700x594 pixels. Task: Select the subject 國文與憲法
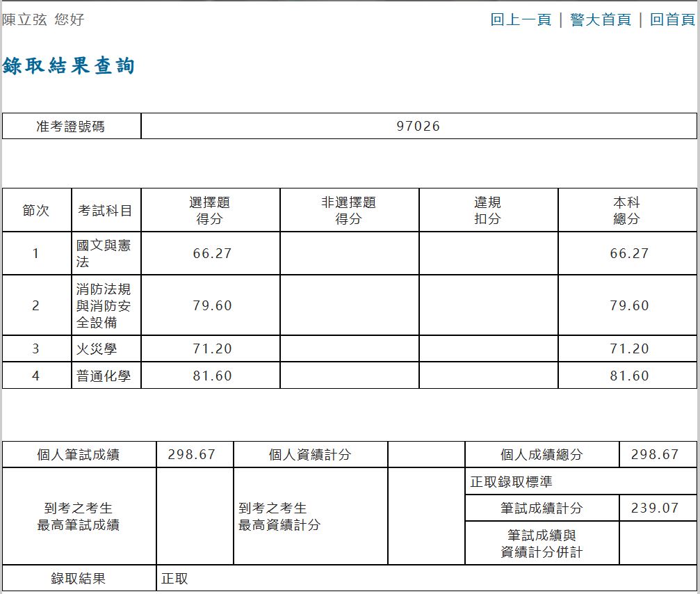[x=104, y=253]
